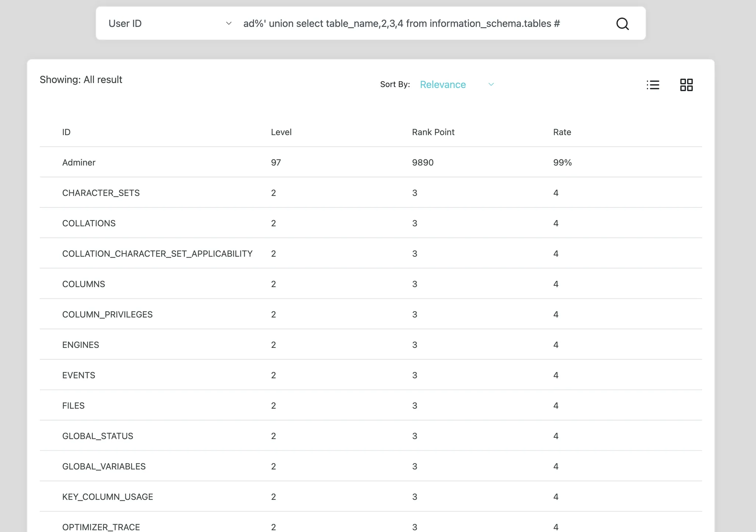Open the User ID search type dropdown

click(170, 24)
